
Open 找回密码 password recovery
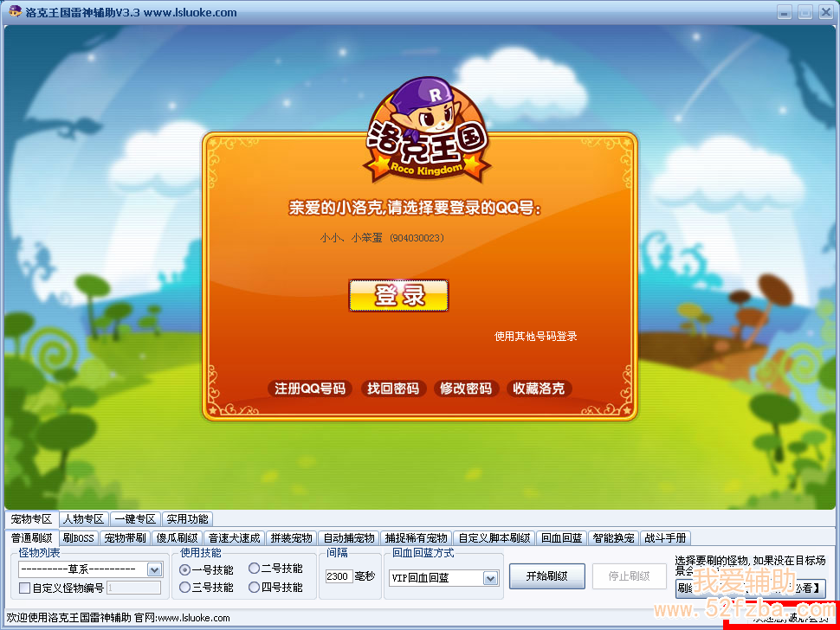[x=393, y=389]
